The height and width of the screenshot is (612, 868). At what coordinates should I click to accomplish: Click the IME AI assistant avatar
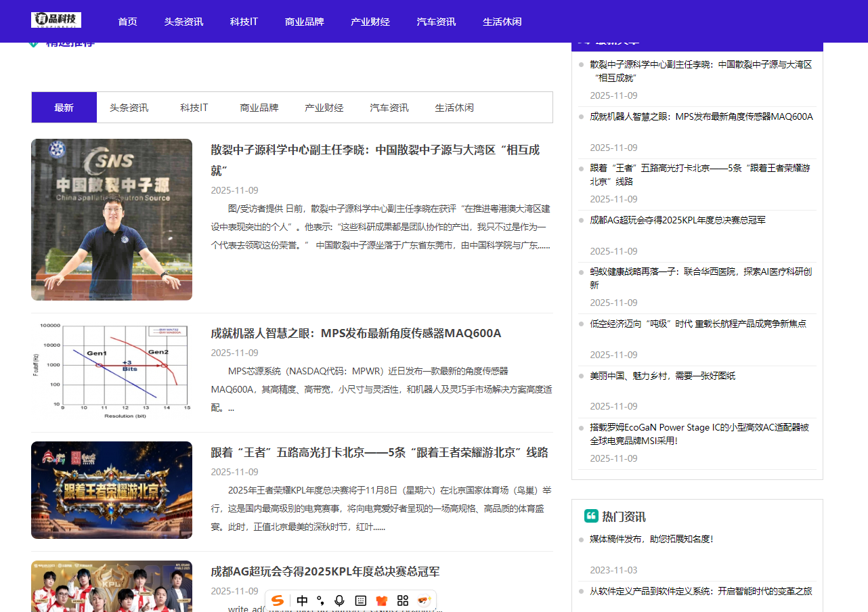(x=424, y=600)
